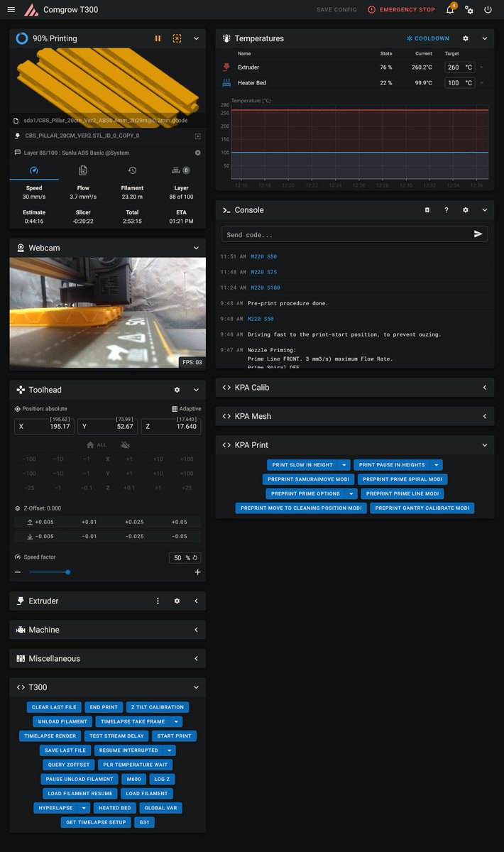Open TIMELAPSE TAKE FRAME options arrow
Viewport: 504px width, 852px height.
[x=176, y=721]
